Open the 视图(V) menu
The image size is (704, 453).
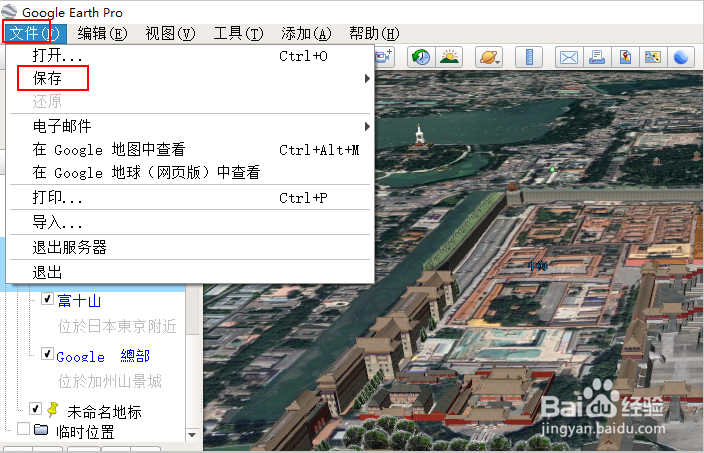click(170, 33)
